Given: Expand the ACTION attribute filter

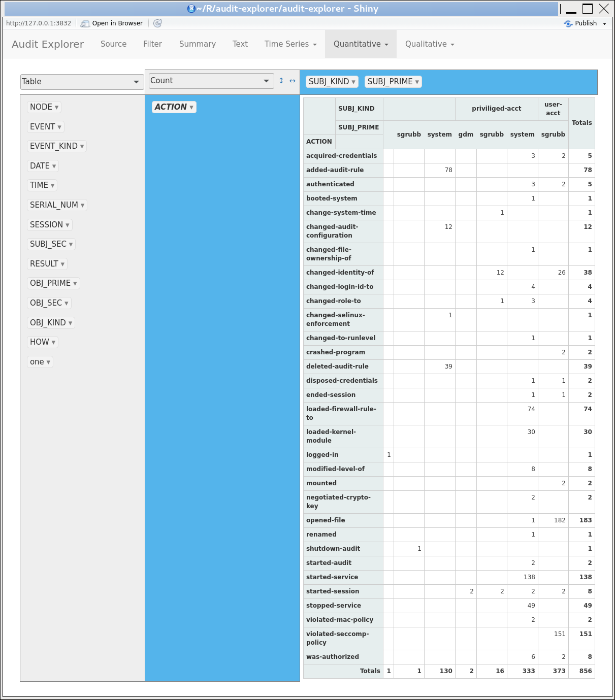Looking at the screenshot, I should click(191, 107).
